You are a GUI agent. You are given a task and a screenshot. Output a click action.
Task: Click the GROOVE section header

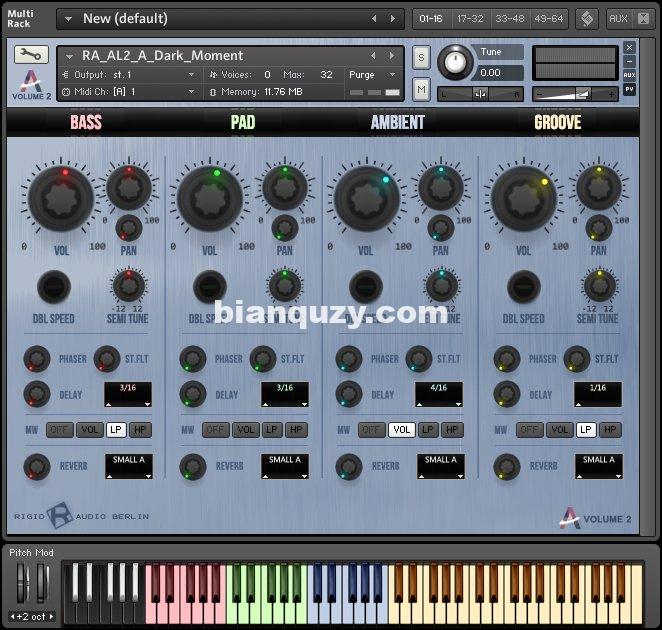tap(558, 122)
